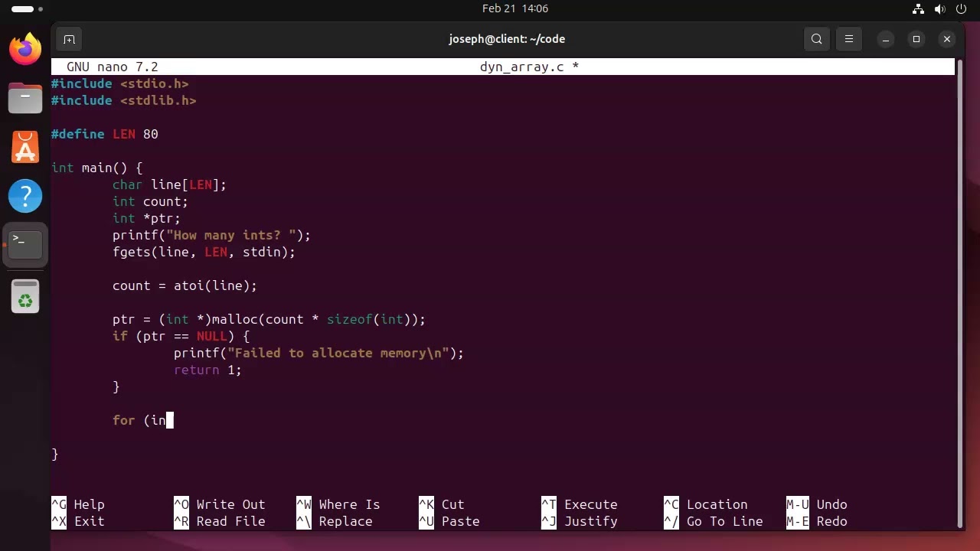980x551 pixels.
Task: Click the #define LEN 80 line
Action: 105,134
